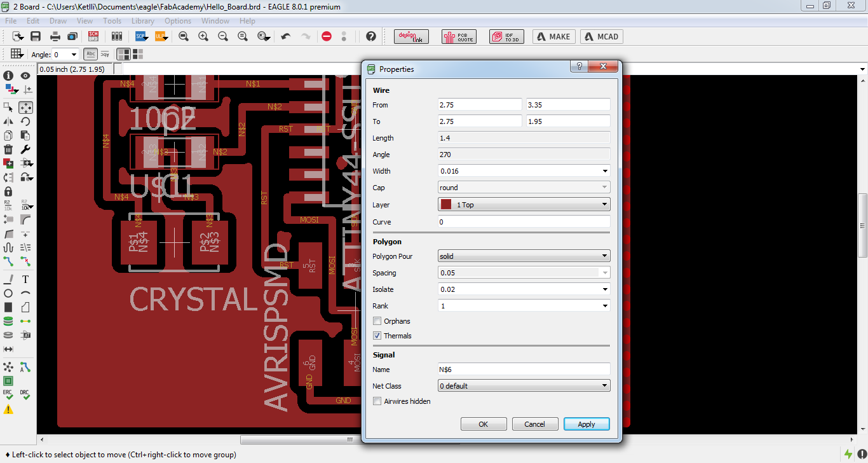Run the DRC check
Screen dimensions: 868x463
coord(25,394)
